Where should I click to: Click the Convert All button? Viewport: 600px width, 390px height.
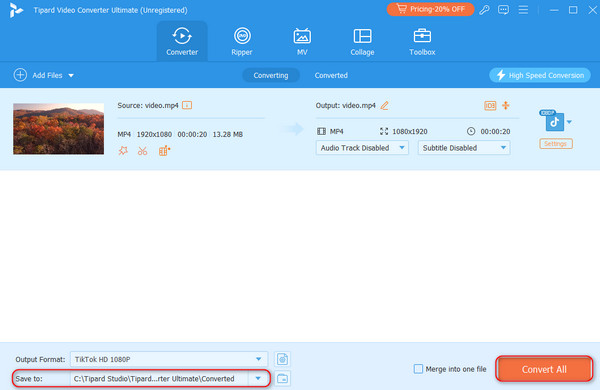pos(544,369)
